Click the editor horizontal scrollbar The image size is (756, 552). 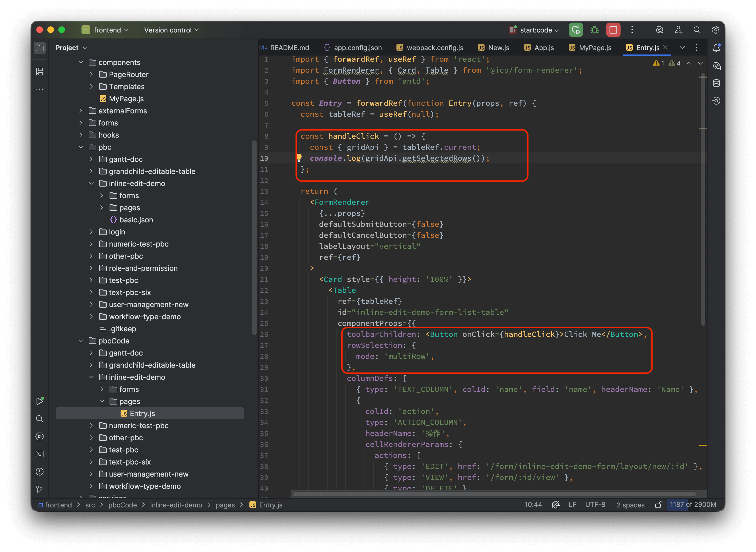494,494
